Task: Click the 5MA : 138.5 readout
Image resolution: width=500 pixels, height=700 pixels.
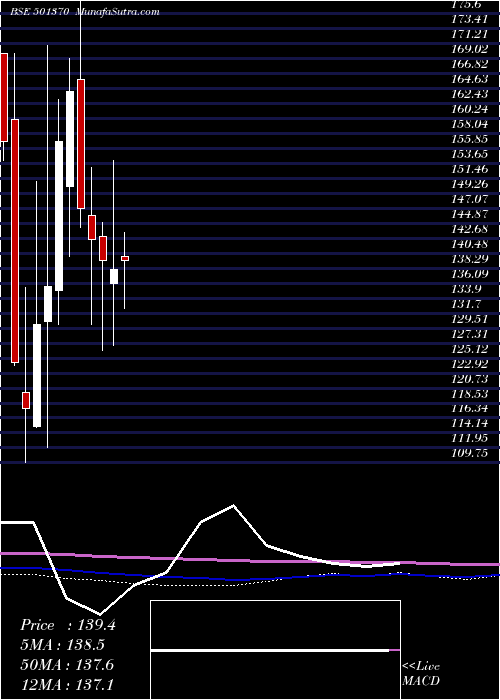Action: click(65, 645)
